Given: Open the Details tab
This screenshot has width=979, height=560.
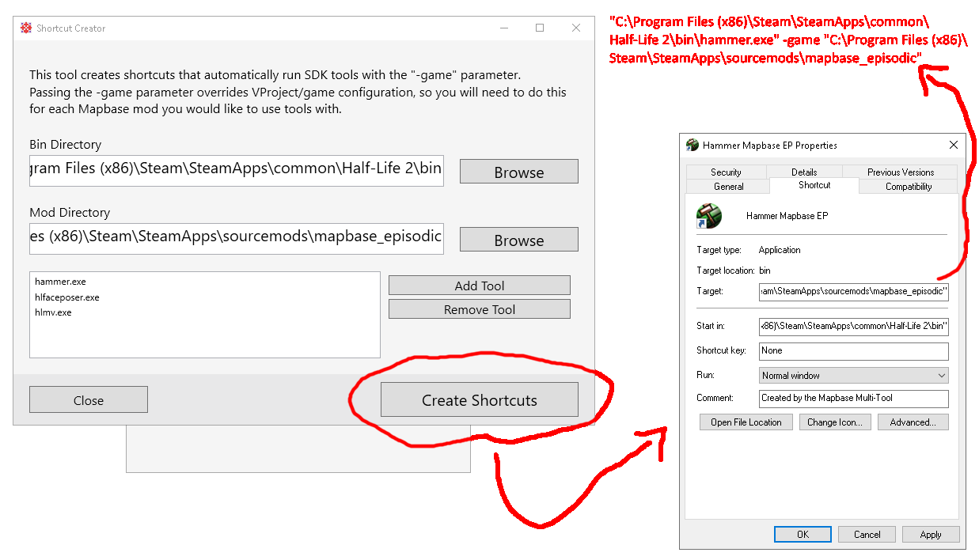Looking at the screenshot, I should [x=803, y=172].
